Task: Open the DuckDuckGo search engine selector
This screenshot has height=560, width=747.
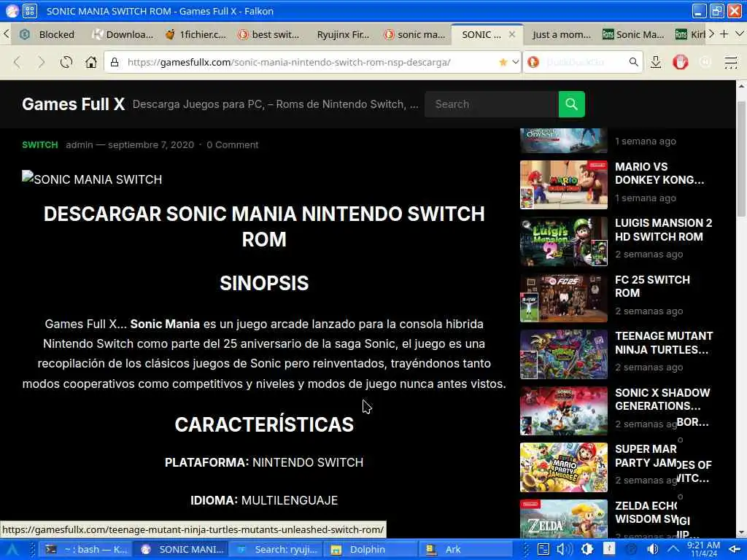Action: pos(533,63)
